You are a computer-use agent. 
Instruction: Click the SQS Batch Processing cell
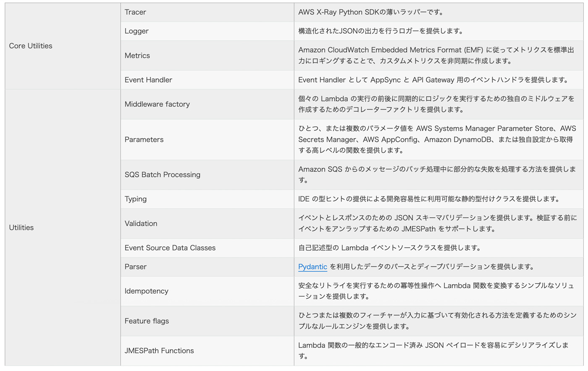[207, 175]
